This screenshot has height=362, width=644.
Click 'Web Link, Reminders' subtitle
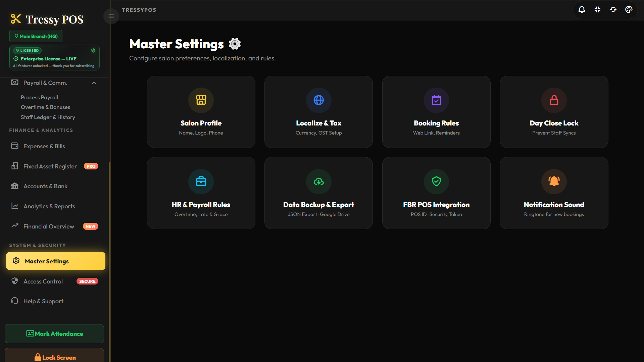coord(436,133)
